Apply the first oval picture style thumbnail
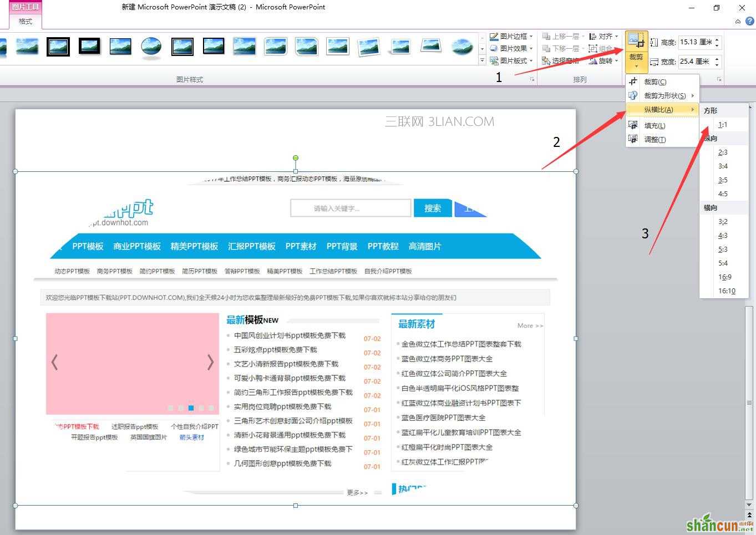This screenshot has width=756, height=535. [x=151, y=47]
